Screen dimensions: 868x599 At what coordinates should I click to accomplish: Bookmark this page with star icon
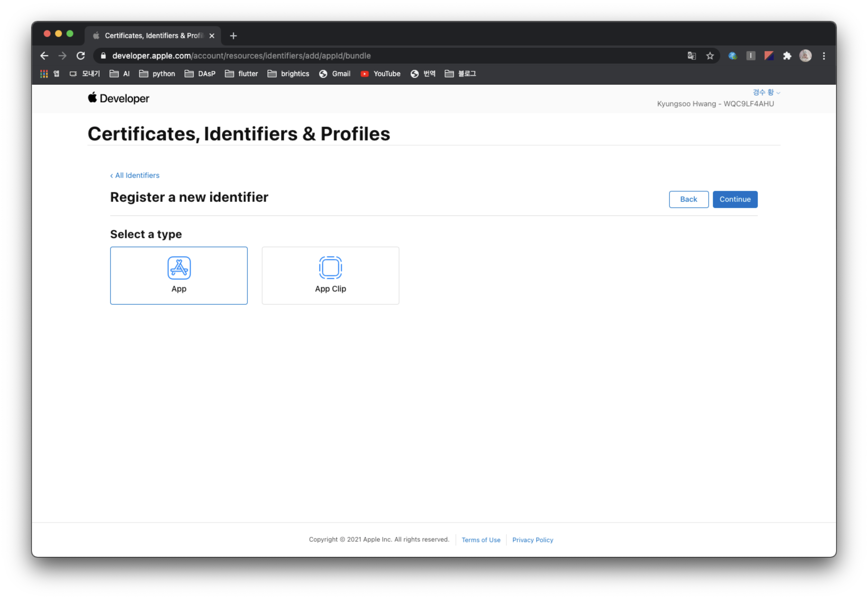(710, 56)
